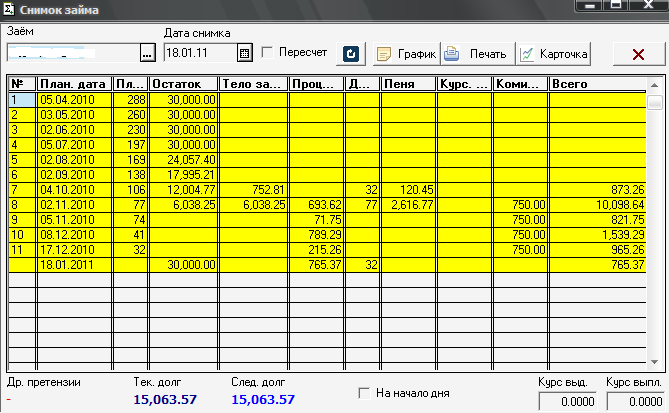Open the Заём browse ellipsis button
669x413 pixels.
tap(147, 52)
